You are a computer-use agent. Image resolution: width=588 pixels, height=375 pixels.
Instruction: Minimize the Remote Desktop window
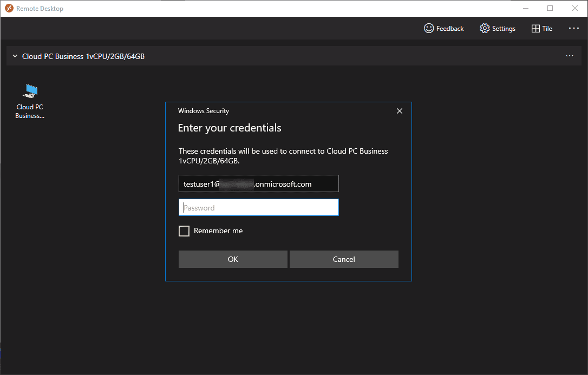coord(526,8)
